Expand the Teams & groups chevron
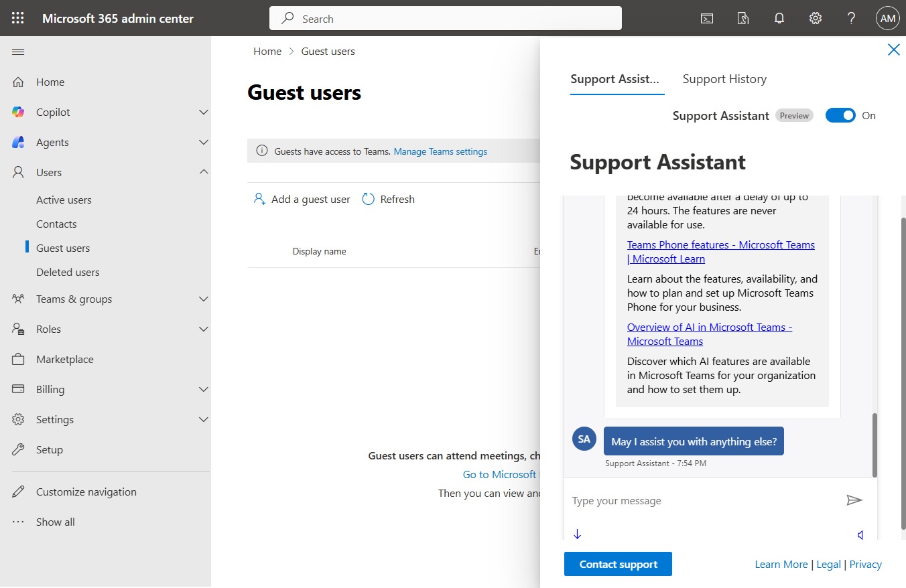Viewport: 906px width, 588px height. click(204, 299)
